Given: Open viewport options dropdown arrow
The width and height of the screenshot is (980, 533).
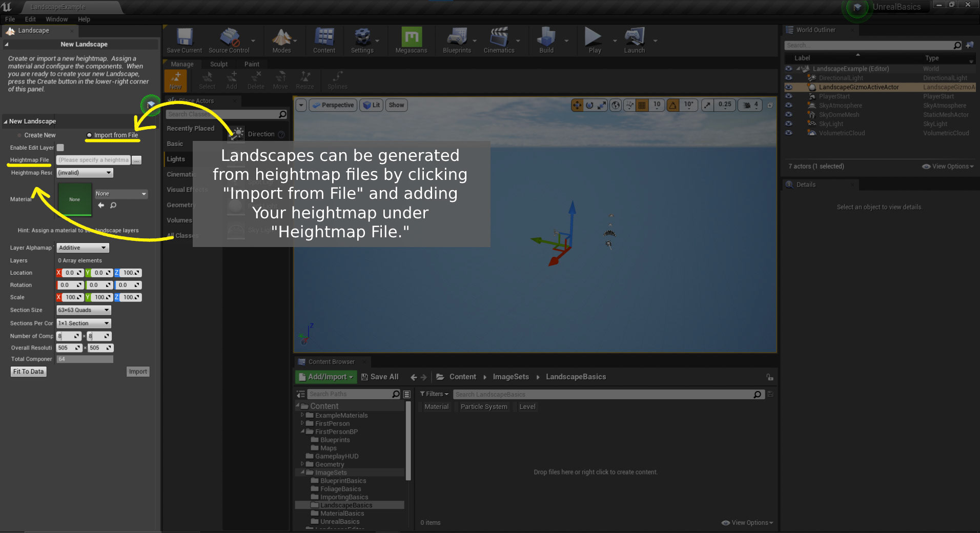Looking at the screenshot, I should pos(301,105).
